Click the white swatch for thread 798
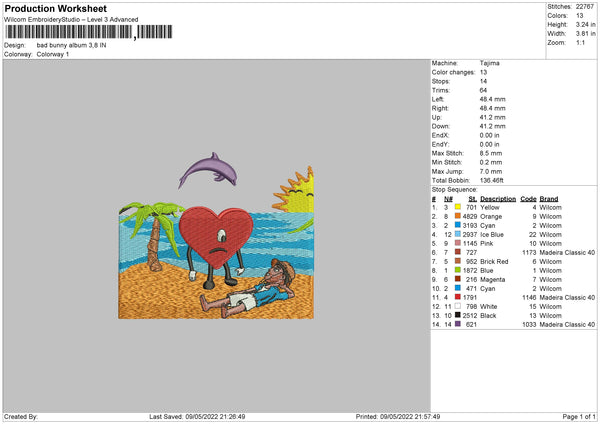 458,306
